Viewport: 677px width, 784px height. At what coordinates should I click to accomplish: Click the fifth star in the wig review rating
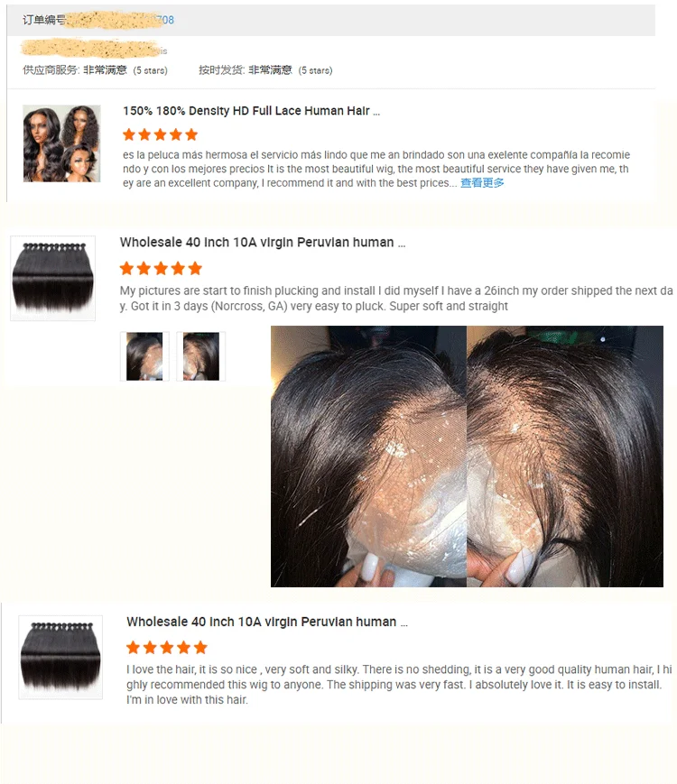[x=191, y=134]
